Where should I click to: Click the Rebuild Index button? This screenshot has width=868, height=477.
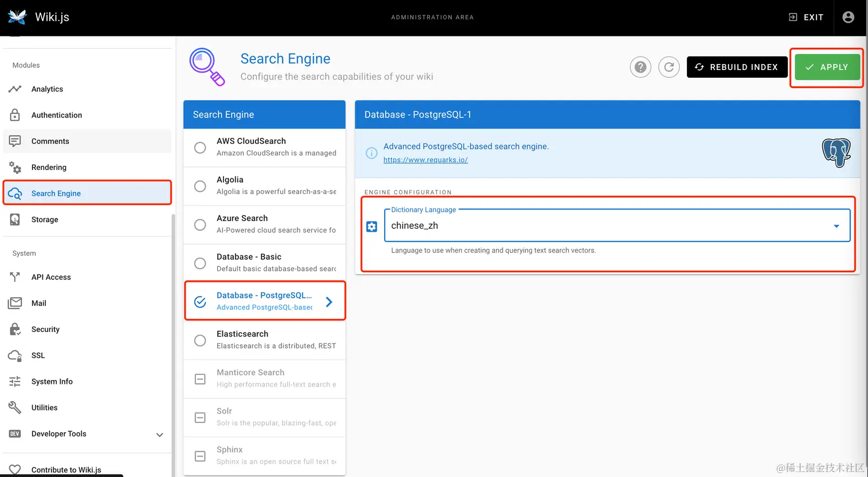click(737, 67)
